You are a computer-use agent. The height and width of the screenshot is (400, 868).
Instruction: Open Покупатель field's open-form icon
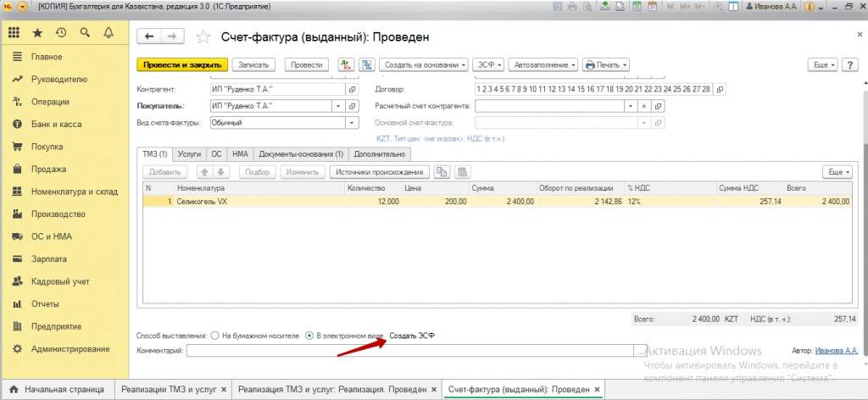click(352, 106)
